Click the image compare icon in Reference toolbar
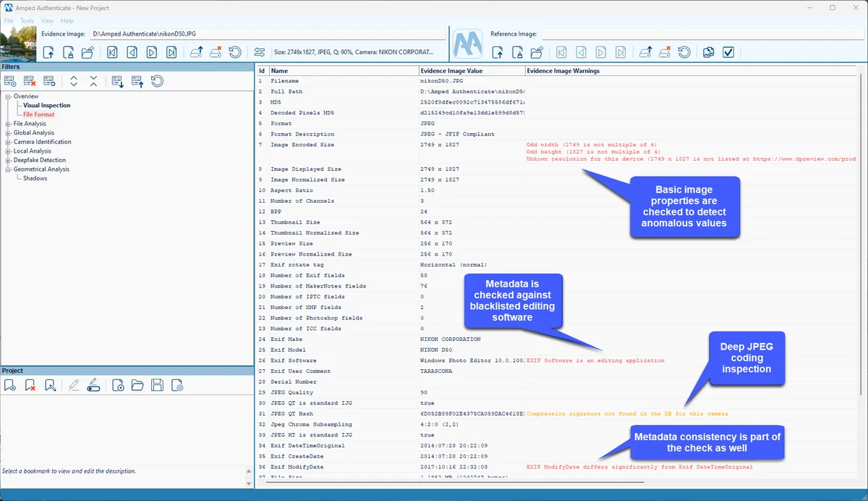This screenshot has width=868, height=501. (x=709, y=52)
